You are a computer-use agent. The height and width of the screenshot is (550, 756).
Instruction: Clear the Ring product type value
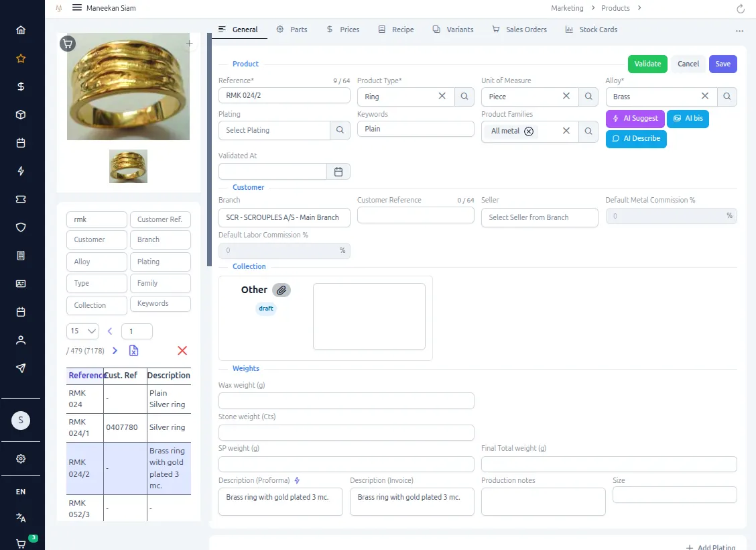(x=442, y=96)
